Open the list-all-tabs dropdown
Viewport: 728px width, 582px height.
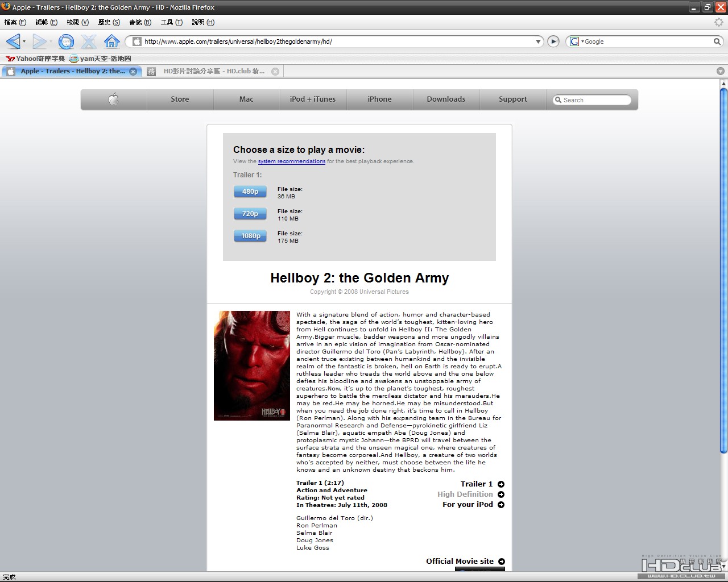click(x=720, y=71)
